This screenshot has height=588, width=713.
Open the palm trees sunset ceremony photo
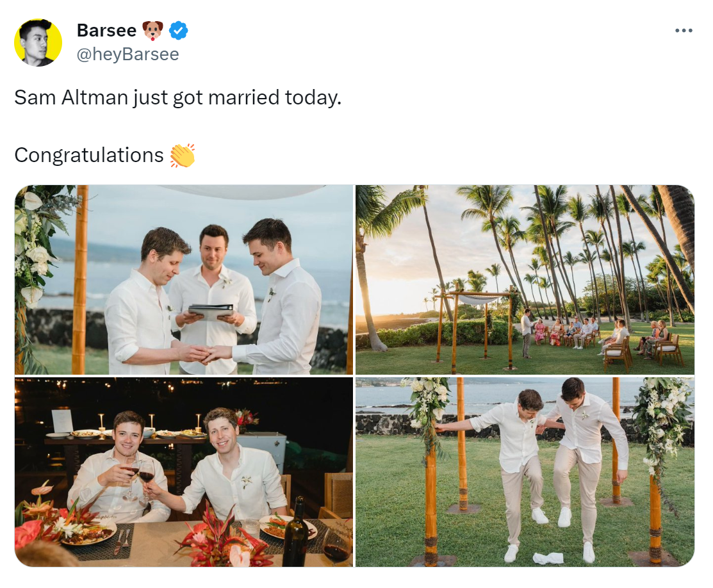[x=525, y=280]
